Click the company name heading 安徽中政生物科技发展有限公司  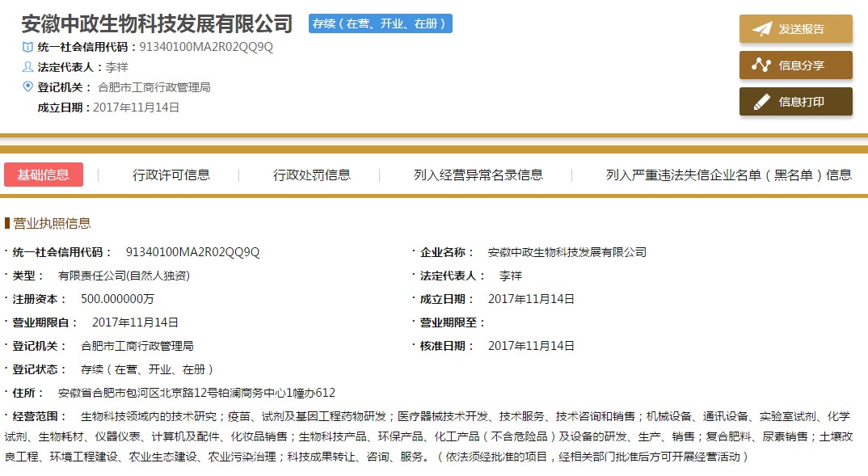pyautogui.click(x=157, y=24)
